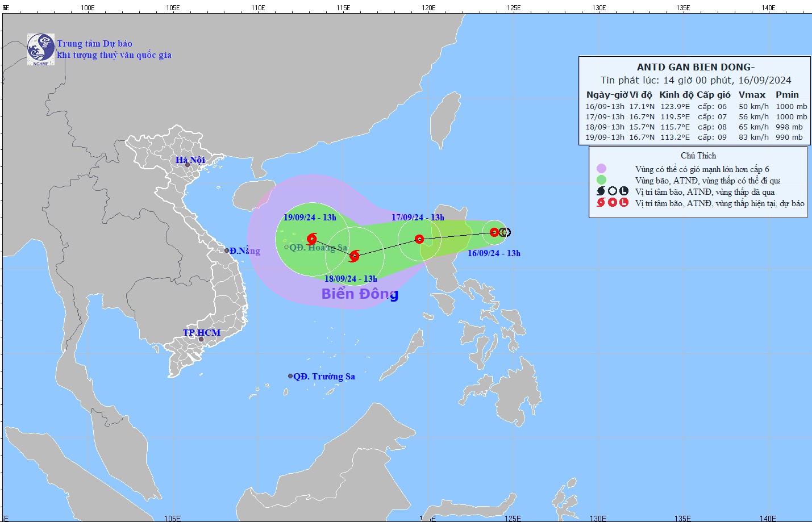Click the title 'ANTD GAN BIEN DONG'
This screenshot has width=812, height=522.
pos(696,67)
